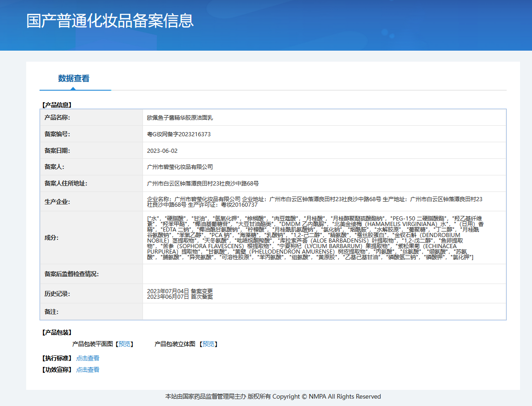Click the 成分 ingredients list text
Screen dimensions: 532x406
pos(315,238)
